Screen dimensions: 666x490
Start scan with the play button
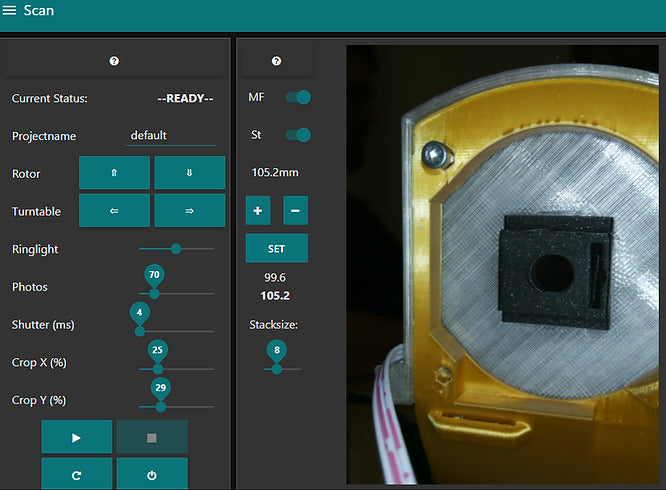click(77, 438)
